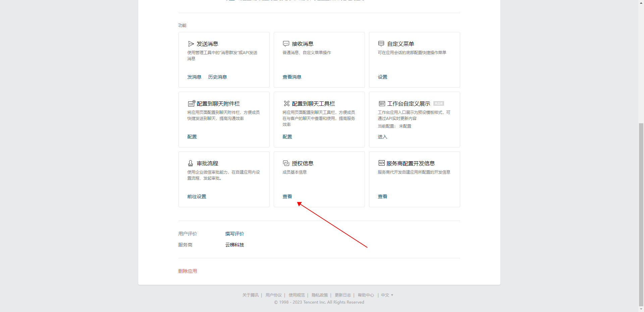Click 前往设置 under 审批流程

(197, 196)
